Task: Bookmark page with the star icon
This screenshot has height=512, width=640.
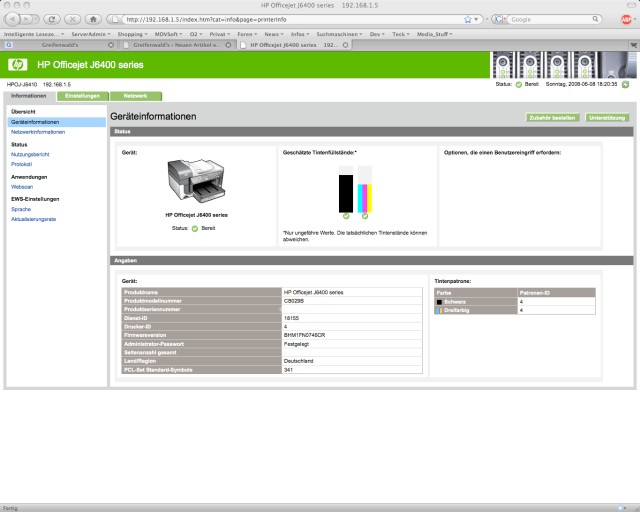Action: (x=468, y=19)
